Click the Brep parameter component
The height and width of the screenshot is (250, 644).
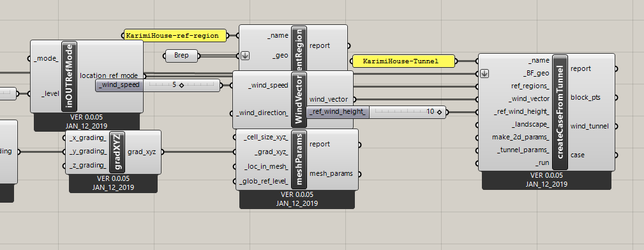(x=181, y=56)
